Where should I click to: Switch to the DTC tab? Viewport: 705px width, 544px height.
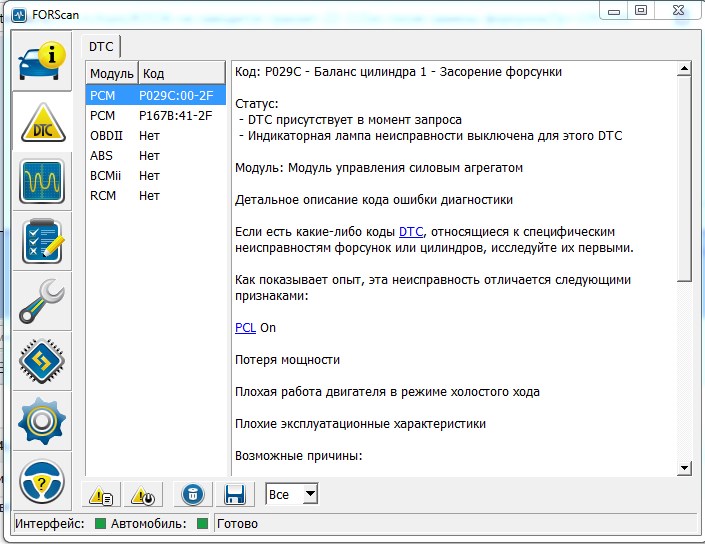pos(101,47)
